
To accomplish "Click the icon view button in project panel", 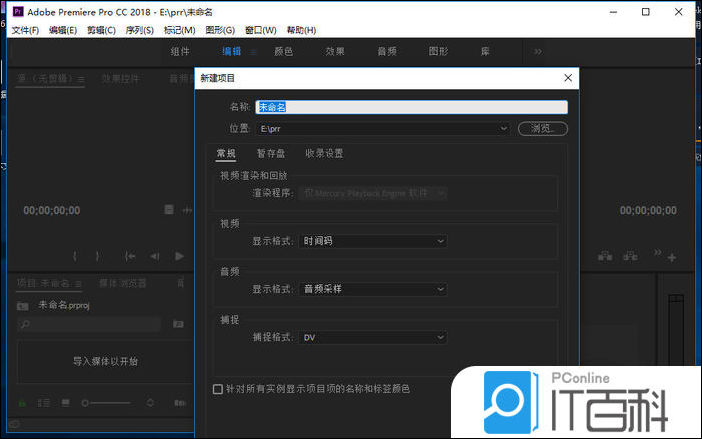I will click(65, 402).
